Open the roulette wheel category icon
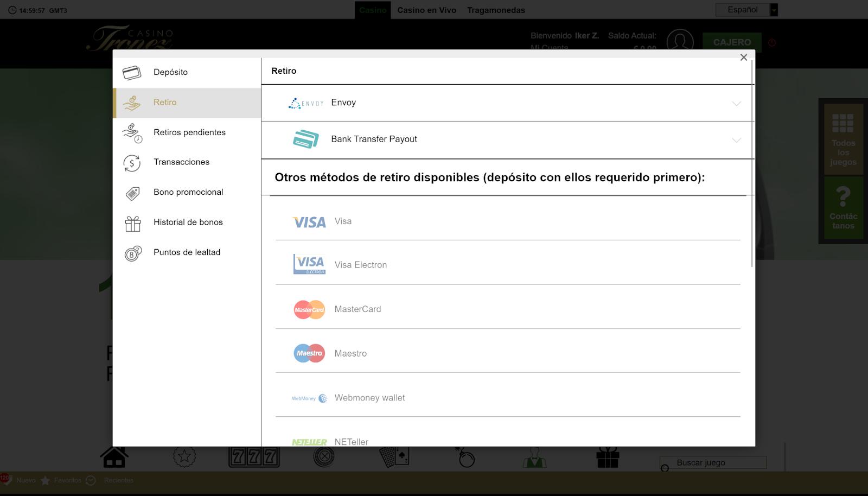Image resolution: width=868 pixels, height=496 pixels. [x=324, y=457]
